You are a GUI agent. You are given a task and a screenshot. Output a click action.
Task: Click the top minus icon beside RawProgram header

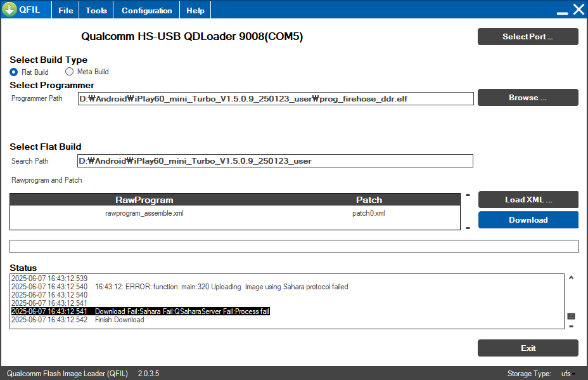[x=468, y=195]
